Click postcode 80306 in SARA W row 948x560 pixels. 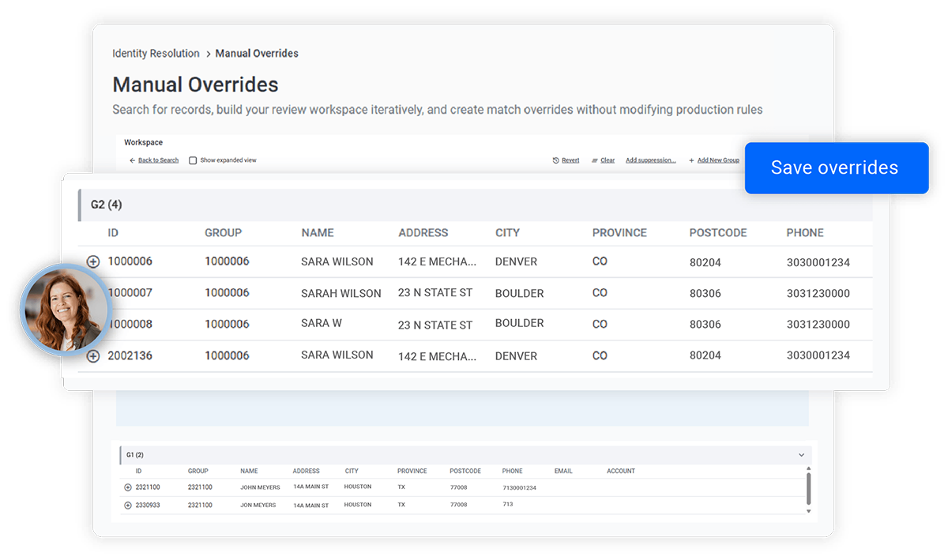[x=705, y=324]
